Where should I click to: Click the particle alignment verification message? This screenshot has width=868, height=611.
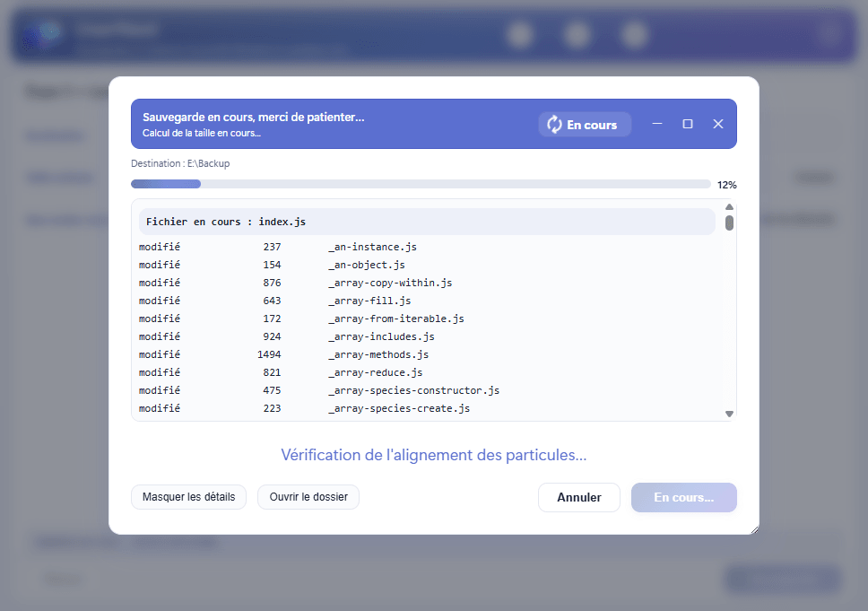(433, 455)
